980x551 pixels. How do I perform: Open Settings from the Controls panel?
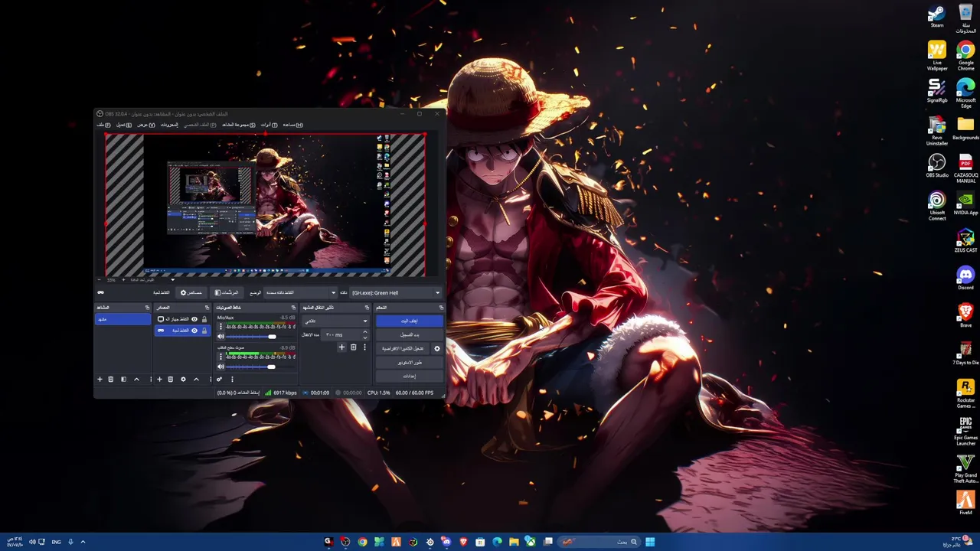click(x=409, y=377)
